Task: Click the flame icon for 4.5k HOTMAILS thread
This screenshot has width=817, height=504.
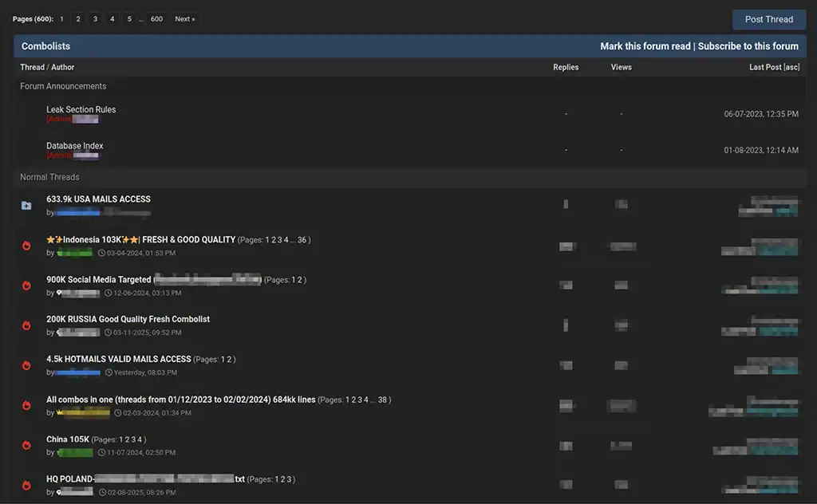Action: coord(26,365)
